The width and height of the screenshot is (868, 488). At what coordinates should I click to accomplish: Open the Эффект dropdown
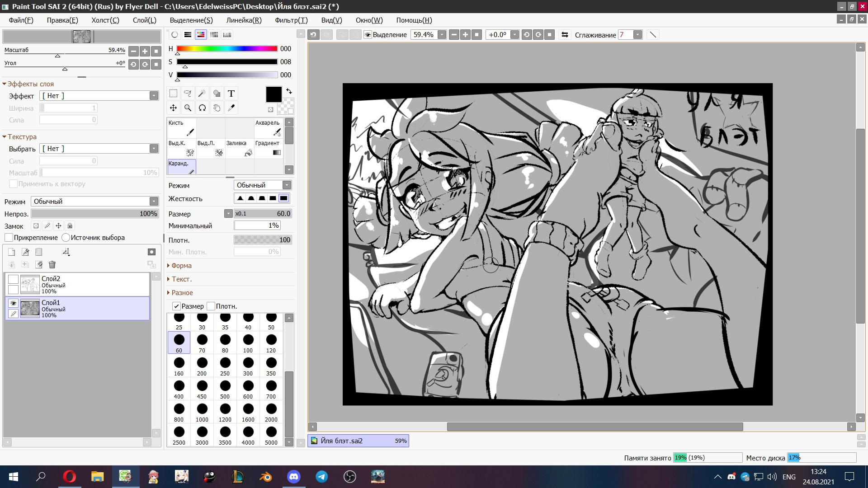[x=154, y=96]
